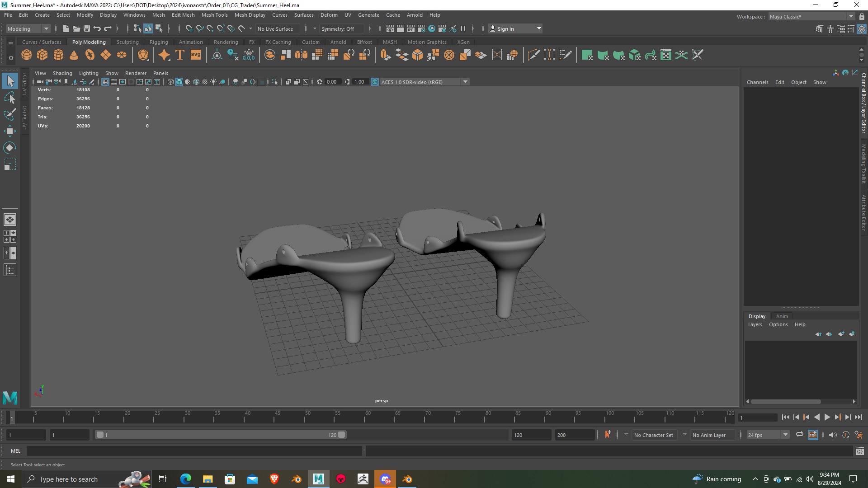
Task: Toggle the Channel Box / Layer Editor panel icon
Action: click(862, 29)
